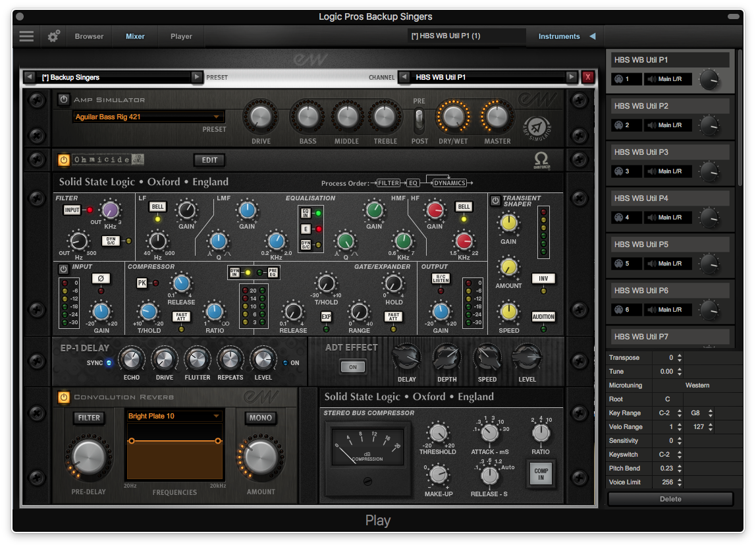
Task: Open settings via gear icon
Action: 53,36
